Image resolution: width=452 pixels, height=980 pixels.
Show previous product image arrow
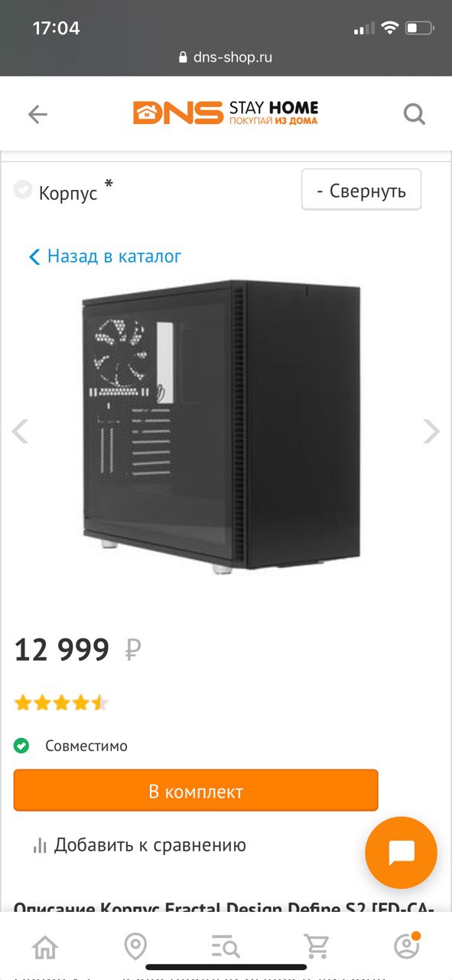coord(20,431)
